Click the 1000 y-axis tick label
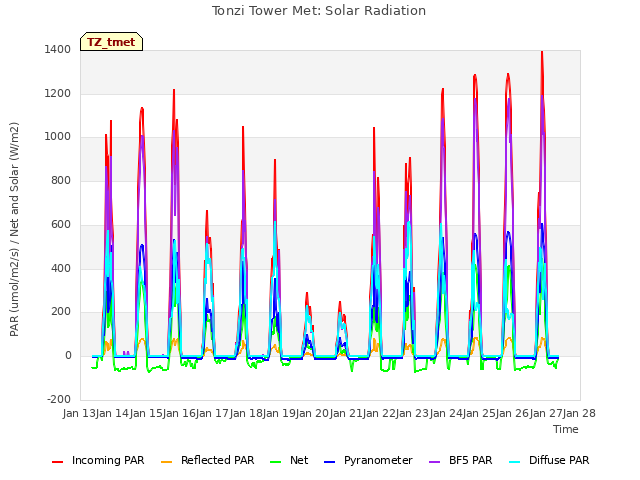This screenshot has width=640, height=480. [x=58, y=137]
